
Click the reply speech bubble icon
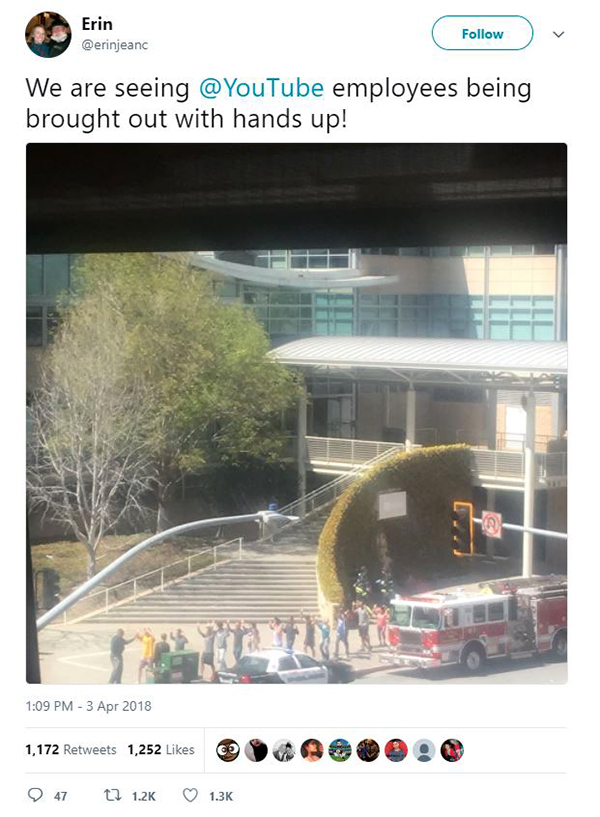35,795
